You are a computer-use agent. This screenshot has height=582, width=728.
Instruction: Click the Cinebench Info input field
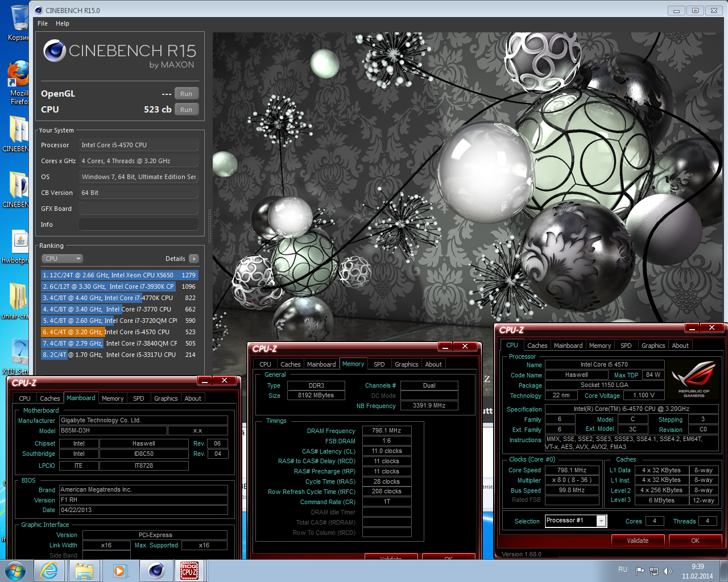[139, 225]
